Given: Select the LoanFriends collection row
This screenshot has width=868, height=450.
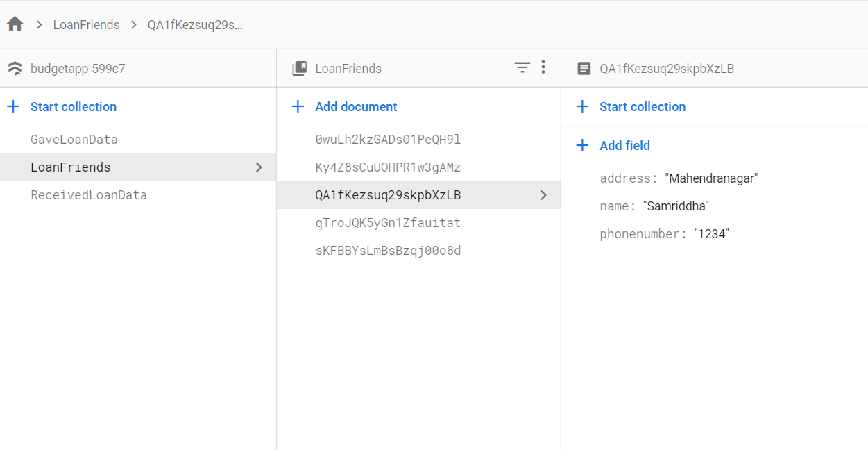Looking at the screenshot, I should pyautogui.click(x=138, y=167).
